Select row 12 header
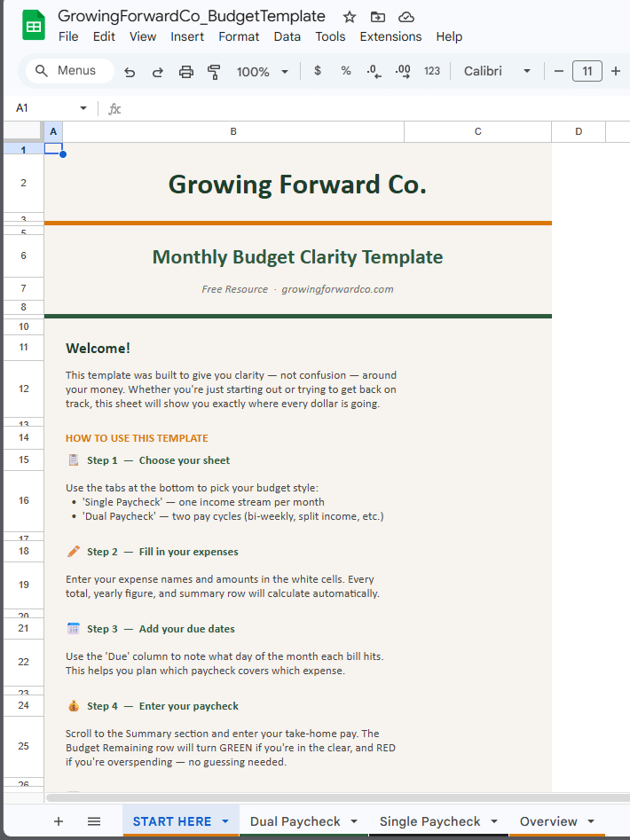The image size is (630, 840). pos(24,389)
